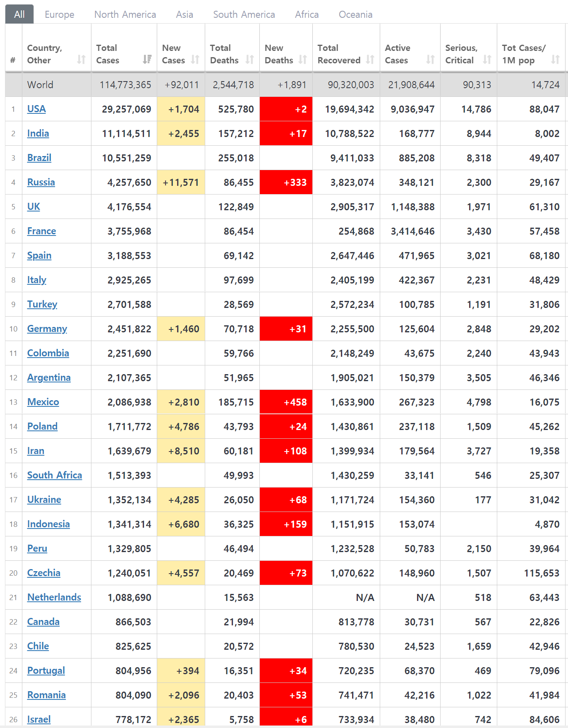Sort table by Country, Other column

pos(81,60)
